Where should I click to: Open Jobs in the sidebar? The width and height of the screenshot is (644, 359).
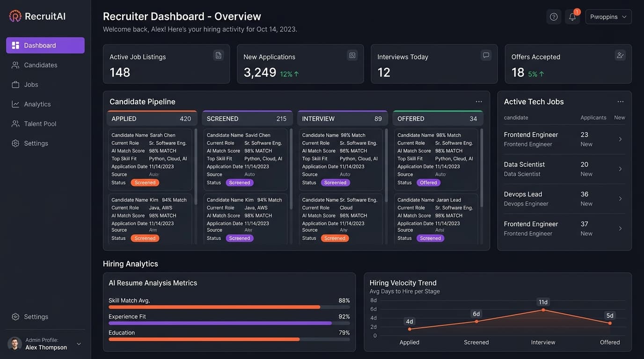45,85
